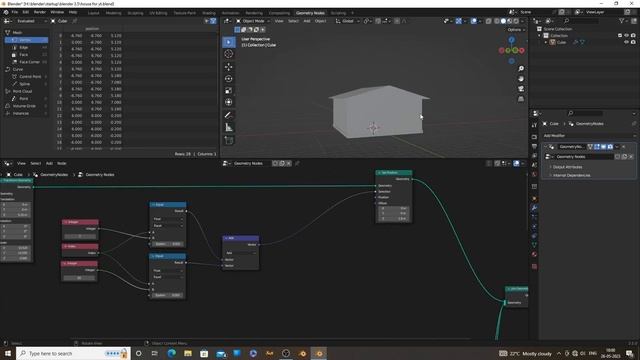Open the Object Mode dropdown
The image size is (640, 360).
(x=253, y=21)
